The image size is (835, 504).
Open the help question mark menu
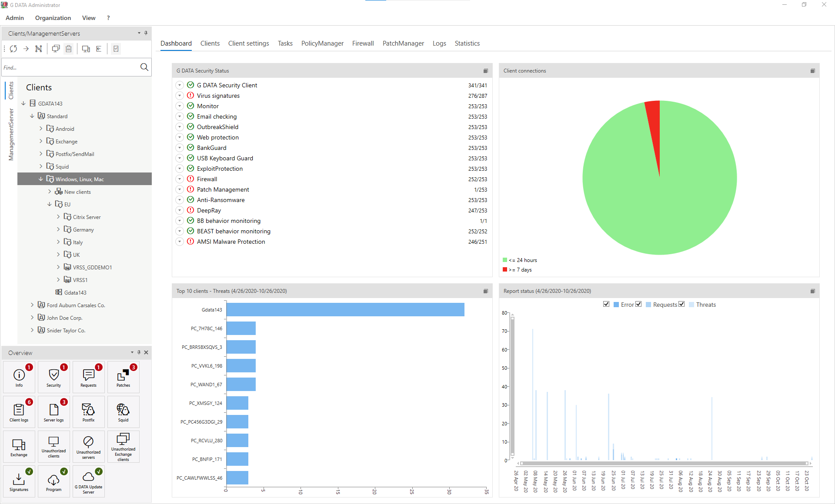click(x=108, y=18)
